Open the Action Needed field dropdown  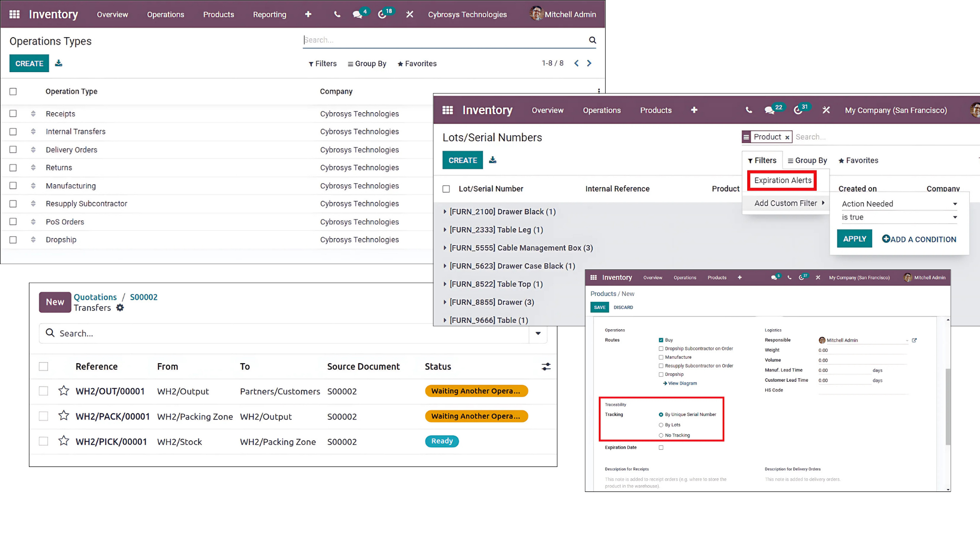coord(899,204)
